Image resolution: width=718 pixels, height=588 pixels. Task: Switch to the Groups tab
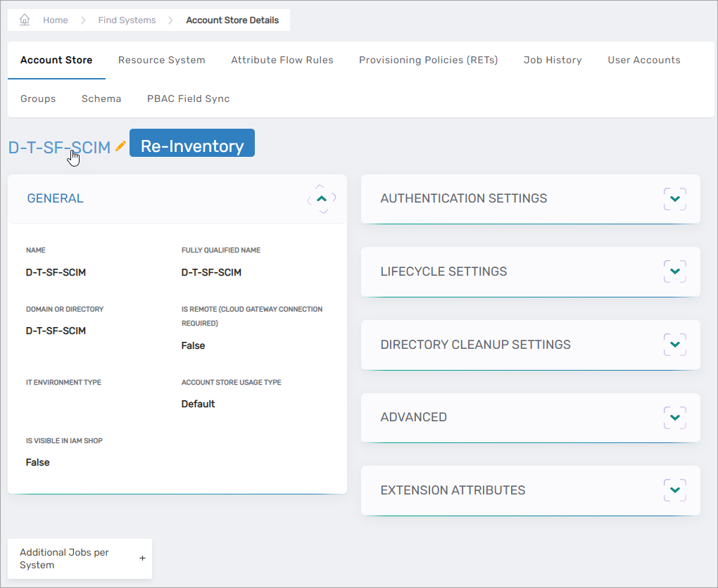click(x=38, y=99)
